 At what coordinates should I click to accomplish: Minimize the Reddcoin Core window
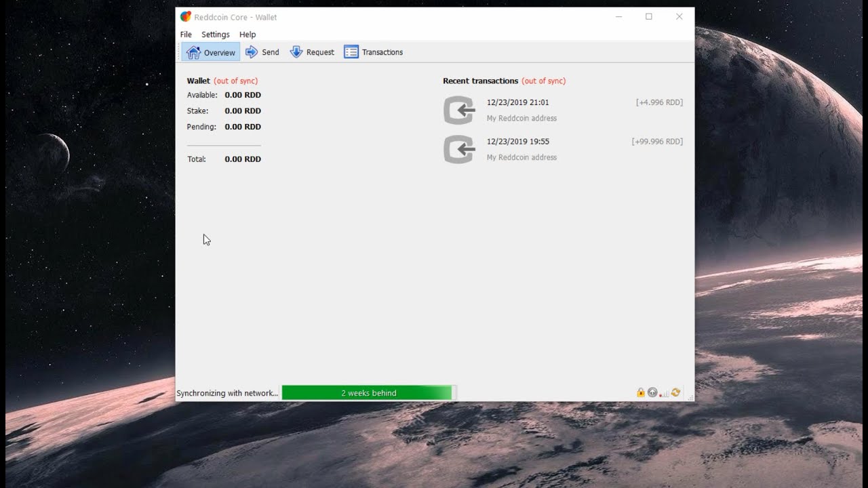coord(618,17)
